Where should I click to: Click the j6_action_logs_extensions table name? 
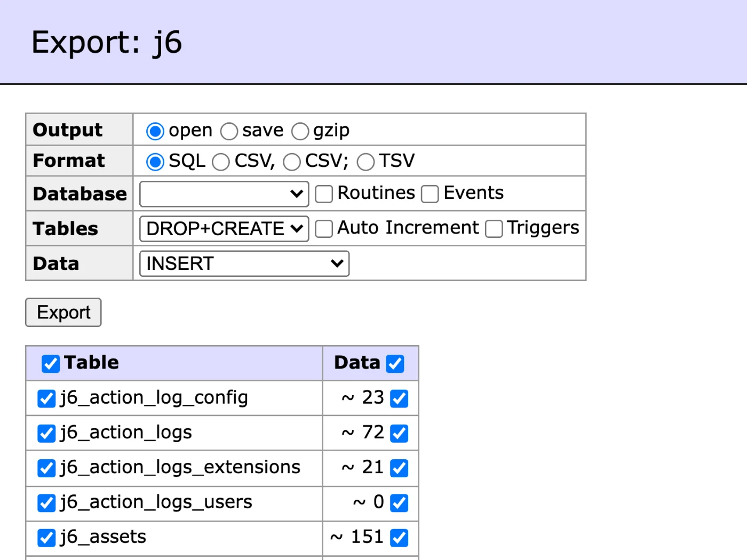tap(180, 467)
